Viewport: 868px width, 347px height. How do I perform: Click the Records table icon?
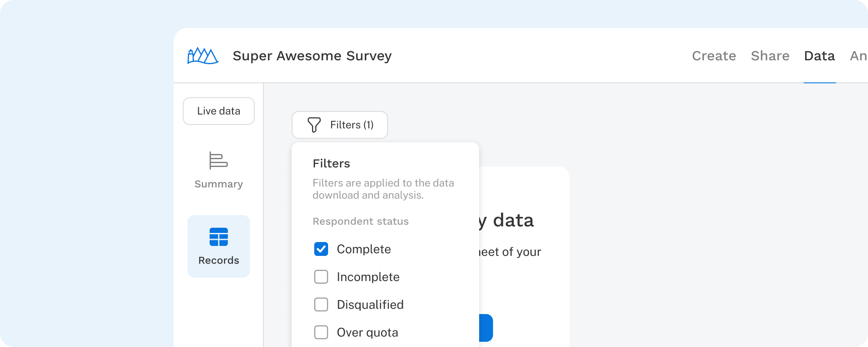click(x=218, y=237)
